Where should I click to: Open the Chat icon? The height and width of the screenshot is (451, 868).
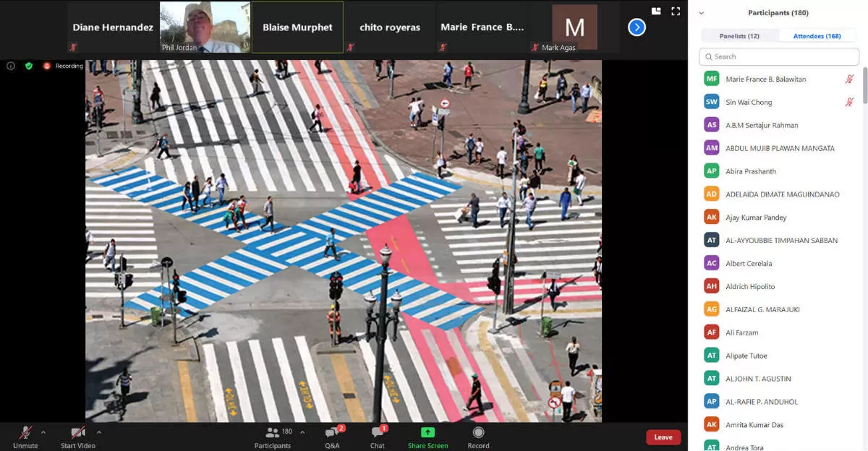point(377,433)
